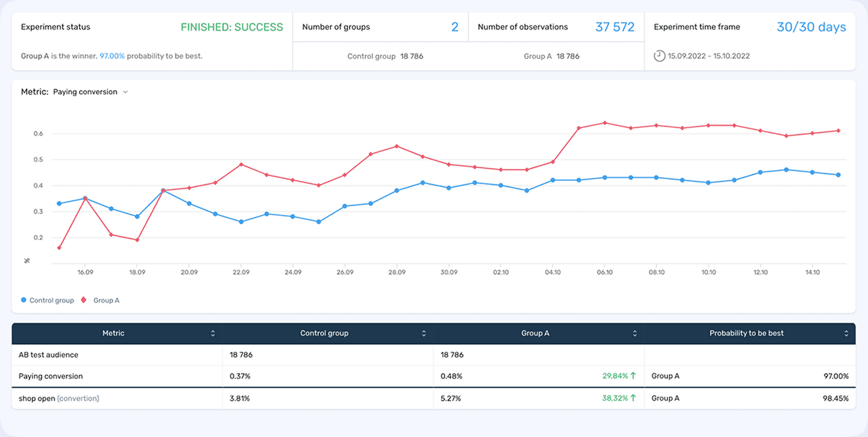This screenshot has height=437, width=868.
Task: Click green up arrow next to 29,84%
Action: coord(634,376)
